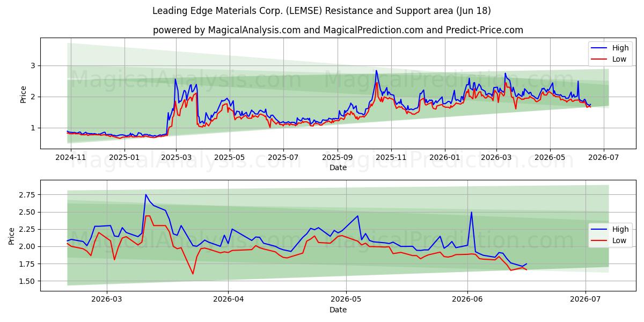Click the '2025-03' tick label
The height and width of the screenshot is (322, 644).
coord(177,157)
